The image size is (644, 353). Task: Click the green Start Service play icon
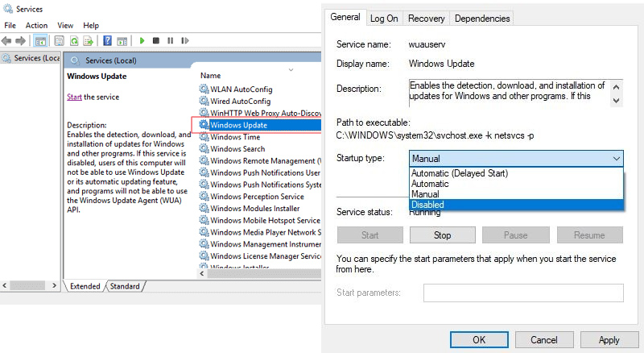click(142, 40)
